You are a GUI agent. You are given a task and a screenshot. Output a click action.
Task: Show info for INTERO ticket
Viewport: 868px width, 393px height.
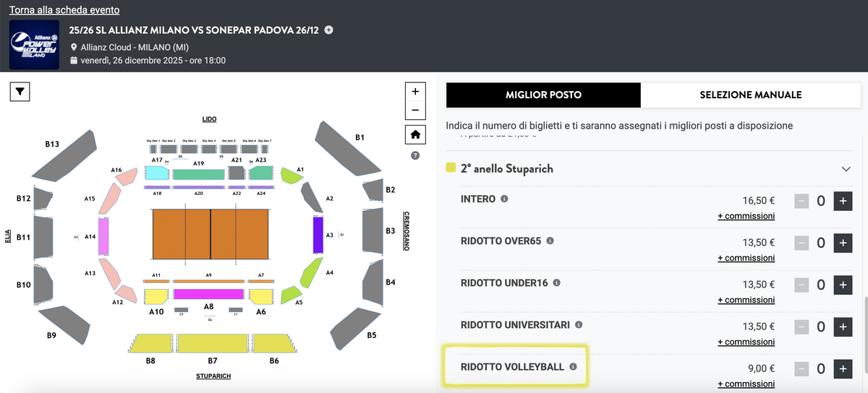[504, 199]
